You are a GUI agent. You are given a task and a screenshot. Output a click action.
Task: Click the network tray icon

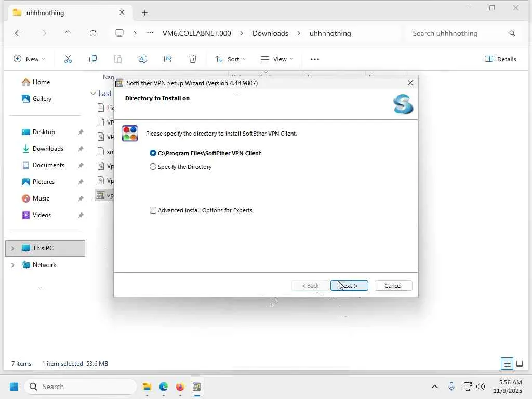point(468,387)
